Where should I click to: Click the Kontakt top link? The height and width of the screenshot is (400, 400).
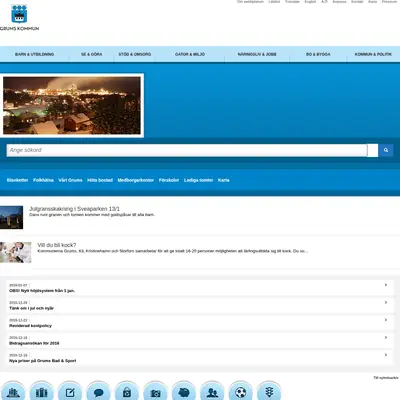(357, 2)
